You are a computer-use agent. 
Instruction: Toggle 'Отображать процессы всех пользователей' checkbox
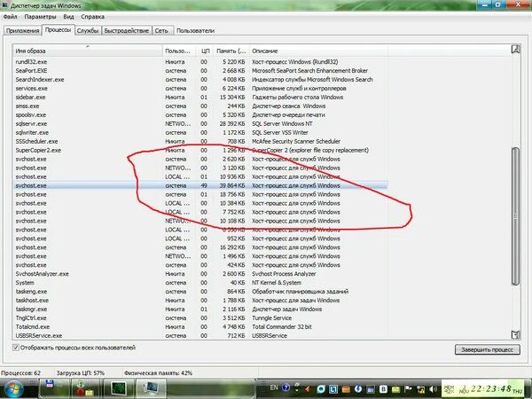coord(16,348)
